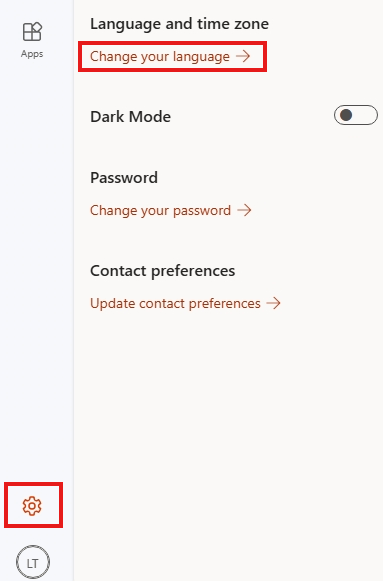Open Update contact preferences link

click(185, 303)
